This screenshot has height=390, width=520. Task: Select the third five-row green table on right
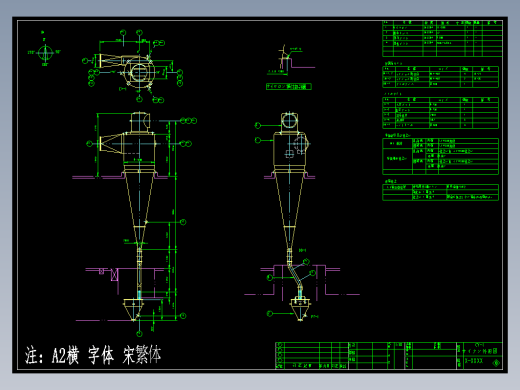click(440, 113)
